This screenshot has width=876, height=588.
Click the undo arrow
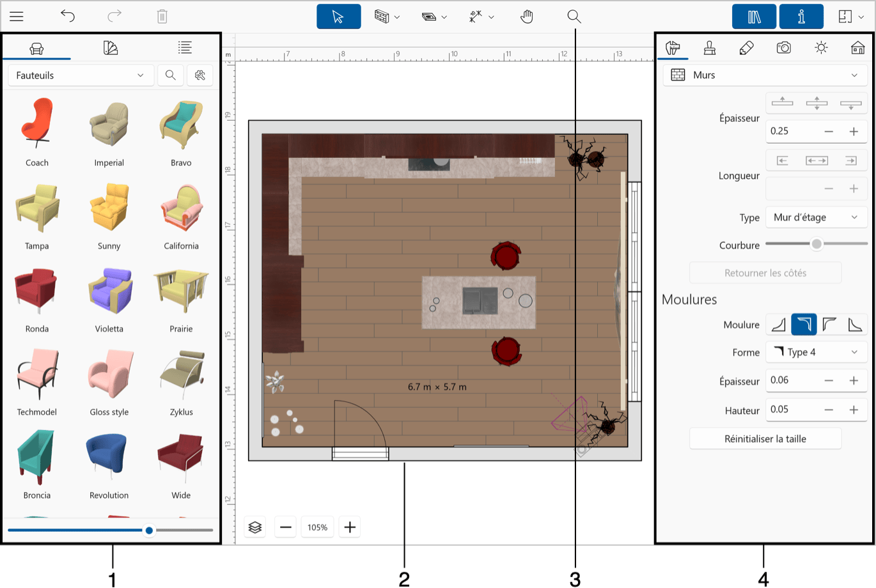[68, 16]
